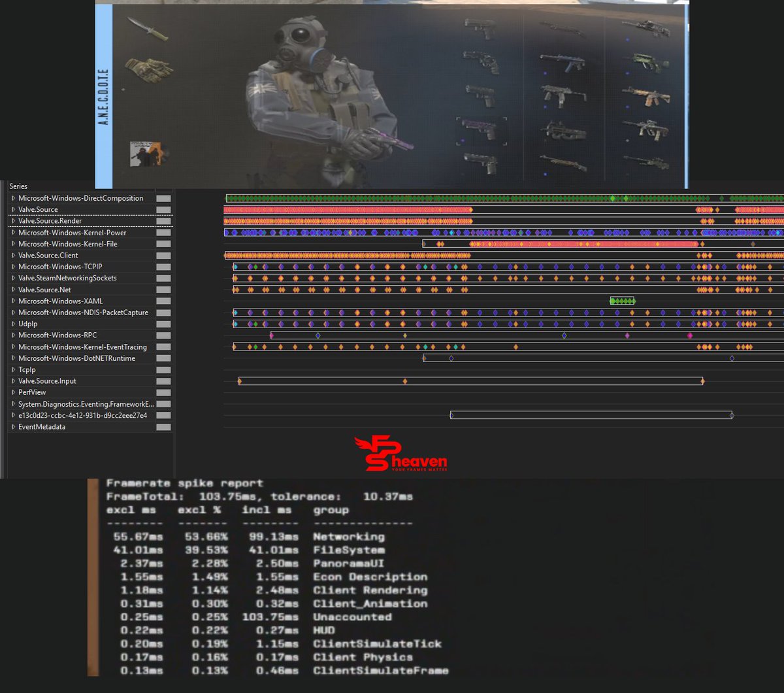Select the revolver in the pistol column
Image resolution: width=784 pixels, height=693 pixels.
(x=482, y=62)
